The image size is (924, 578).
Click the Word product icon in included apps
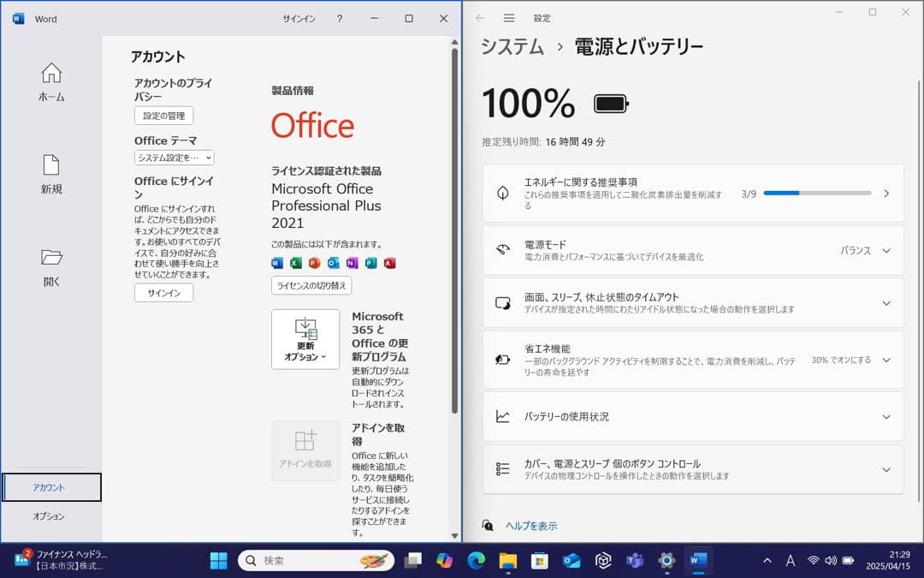[276, 263]
